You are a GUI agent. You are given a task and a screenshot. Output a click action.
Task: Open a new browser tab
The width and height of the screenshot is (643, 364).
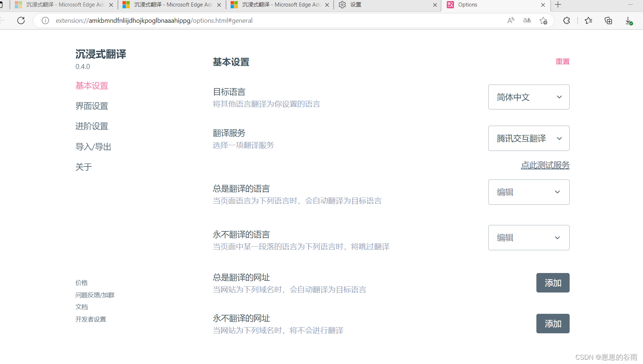558,5
